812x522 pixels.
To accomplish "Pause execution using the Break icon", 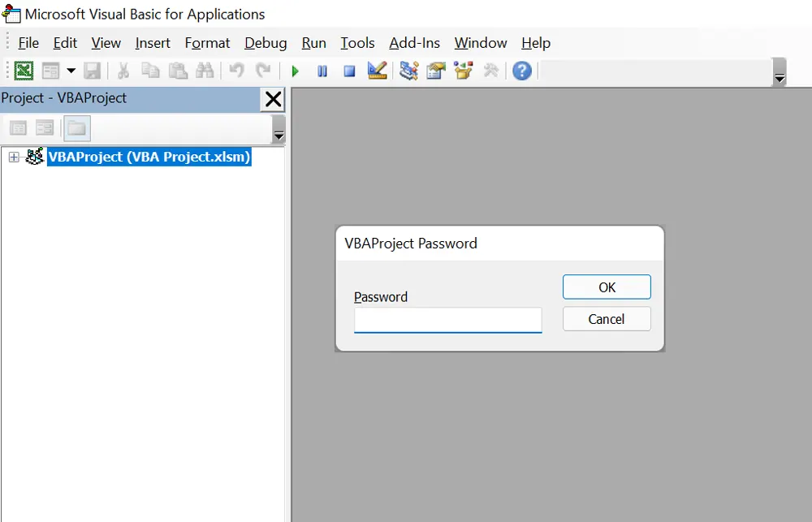I will coord(322,71).
